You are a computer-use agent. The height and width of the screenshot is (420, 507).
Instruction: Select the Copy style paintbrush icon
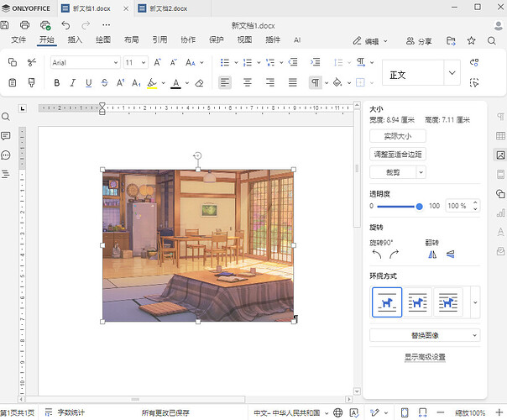tap(31, 83)
